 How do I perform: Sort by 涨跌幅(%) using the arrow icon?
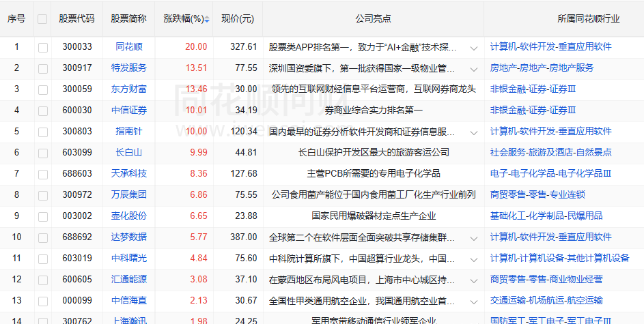point(207,19)
